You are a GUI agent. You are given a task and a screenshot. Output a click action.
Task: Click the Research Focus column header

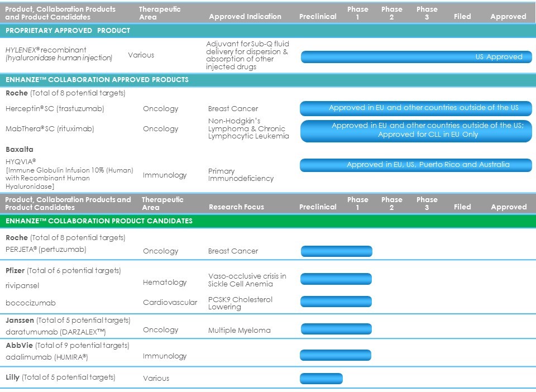coord(236,207)
